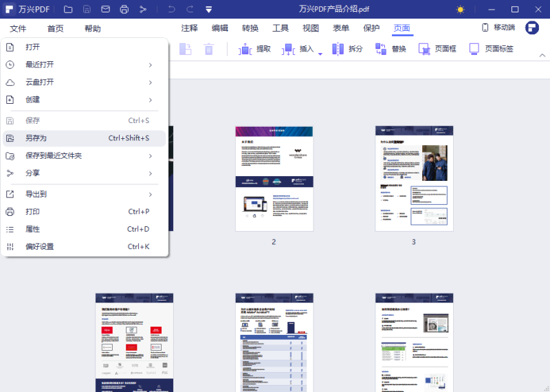Click the share icon in title bar

(x=142, y=10)
